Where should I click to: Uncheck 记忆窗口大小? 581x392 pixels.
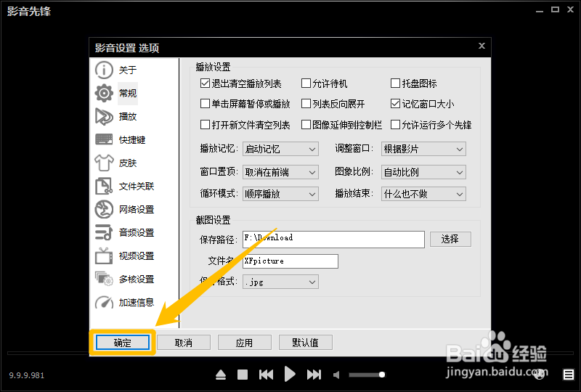(x=395, y=104)
